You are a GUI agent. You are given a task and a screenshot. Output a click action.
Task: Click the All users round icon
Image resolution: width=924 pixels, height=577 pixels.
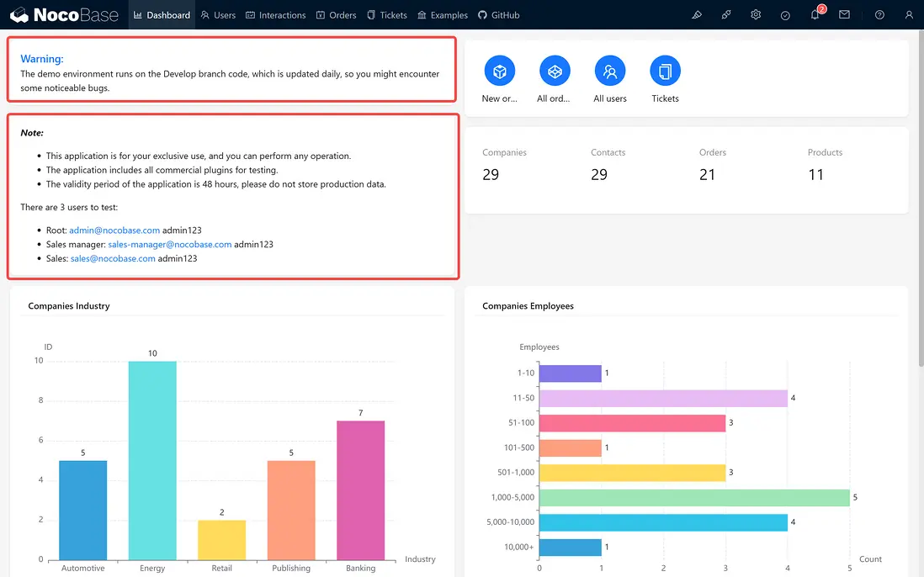[x=610, y=71]
